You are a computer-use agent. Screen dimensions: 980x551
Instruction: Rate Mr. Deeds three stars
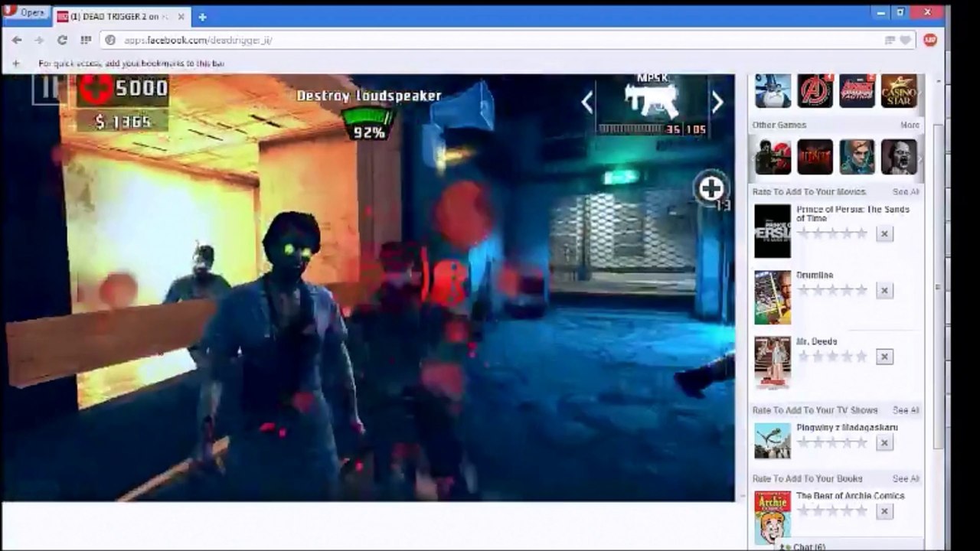click(832, 356)
